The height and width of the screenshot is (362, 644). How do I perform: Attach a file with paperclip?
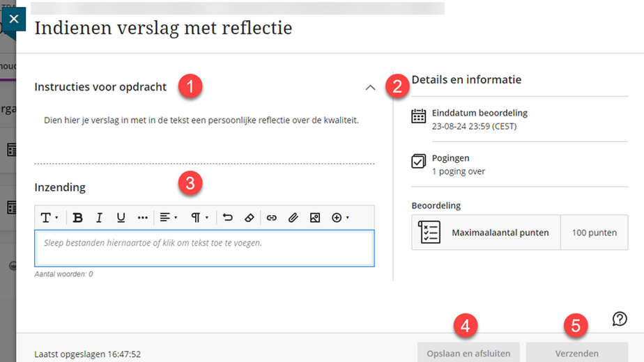click(293, 217)
